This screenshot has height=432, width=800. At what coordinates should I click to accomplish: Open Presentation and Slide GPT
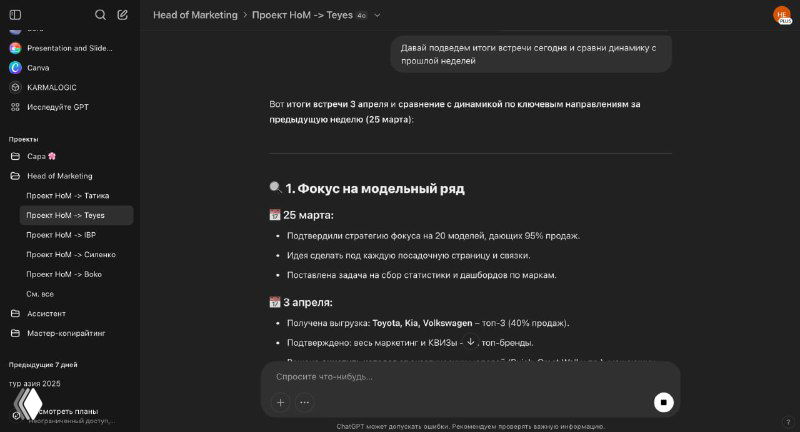(69, 48)
